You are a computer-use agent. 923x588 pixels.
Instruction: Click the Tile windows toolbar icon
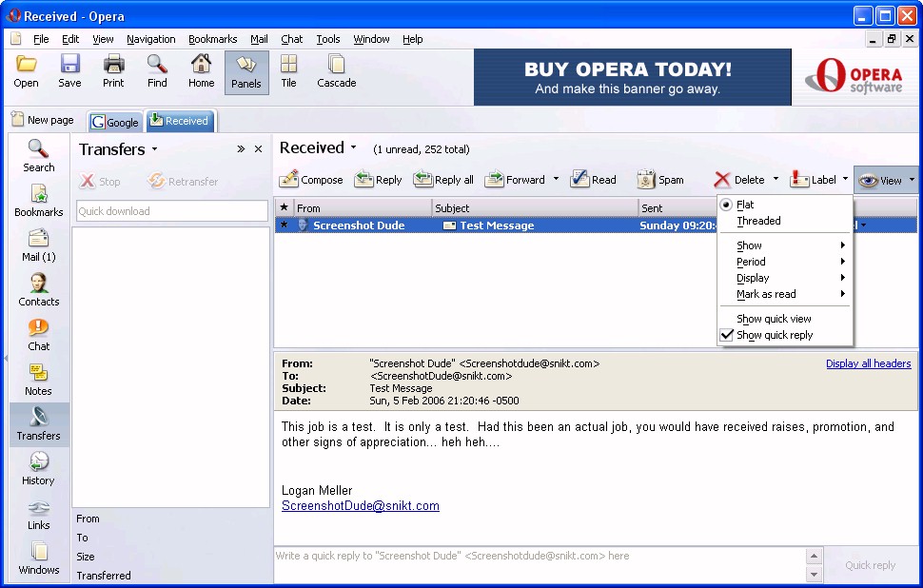(288, 65)
